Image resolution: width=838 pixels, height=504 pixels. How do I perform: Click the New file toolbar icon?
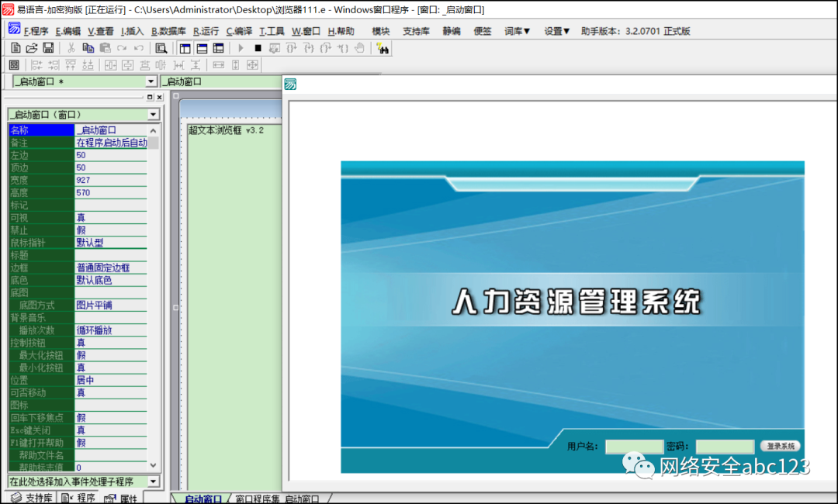pos(16,48)
